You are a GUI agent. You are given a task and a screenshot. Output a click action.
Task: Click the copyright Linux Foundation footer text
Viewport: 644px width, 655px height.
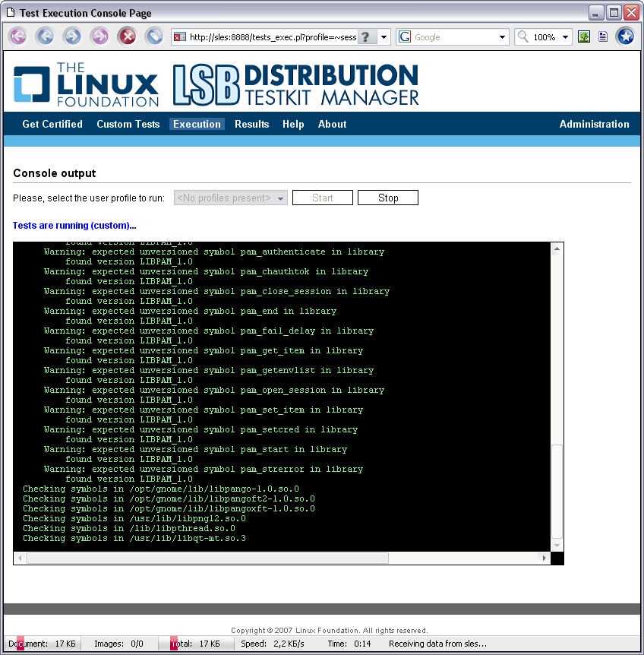(x=330, y=631)
